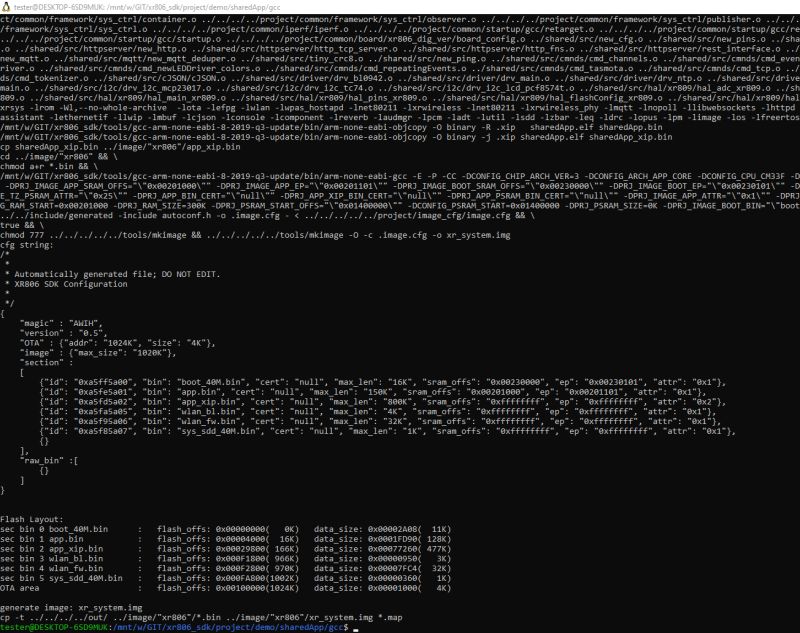Click the 'cd ../image/"xr806" && \' line
This screenshot has height=633, width=800.
pyautogui.click(x=59, y=157)
